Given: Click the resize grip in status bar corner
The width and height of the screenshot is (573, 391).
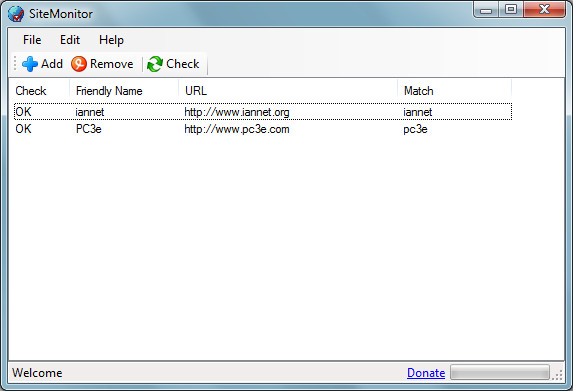Looking at the screenshot, I should tap(558, 375).
